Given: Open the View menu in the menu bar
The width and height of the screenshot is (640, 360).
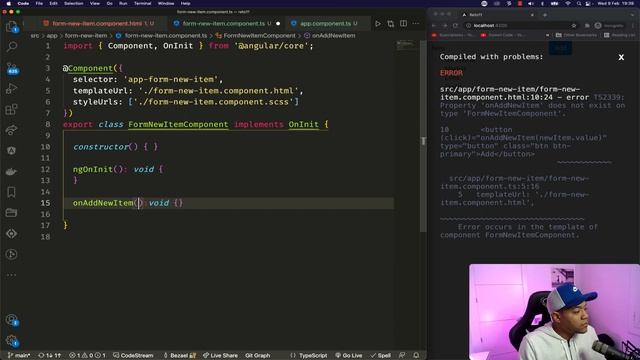Looking at the screenshot, I should coord(95,3).
